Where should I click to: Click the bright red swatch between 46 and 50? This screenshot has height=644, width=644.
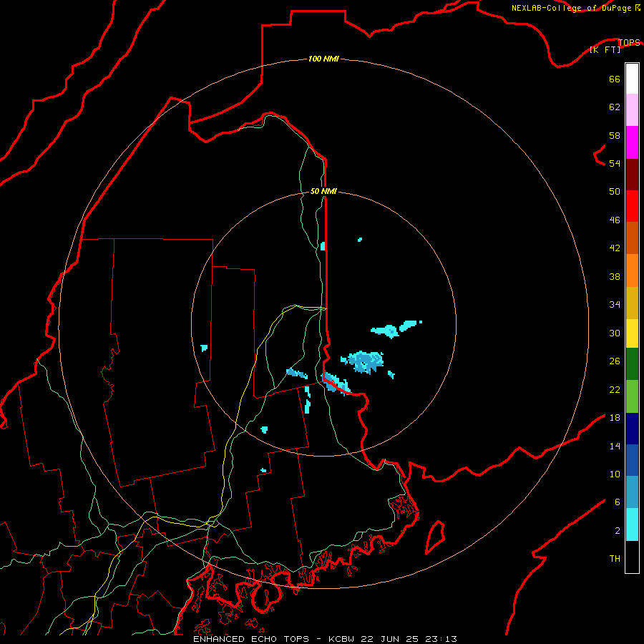point(632,206)
